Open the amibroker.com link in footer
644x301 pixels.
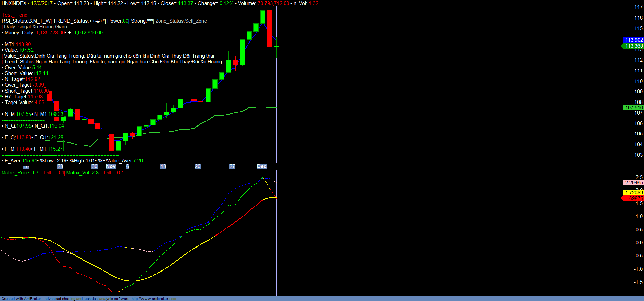154,299
